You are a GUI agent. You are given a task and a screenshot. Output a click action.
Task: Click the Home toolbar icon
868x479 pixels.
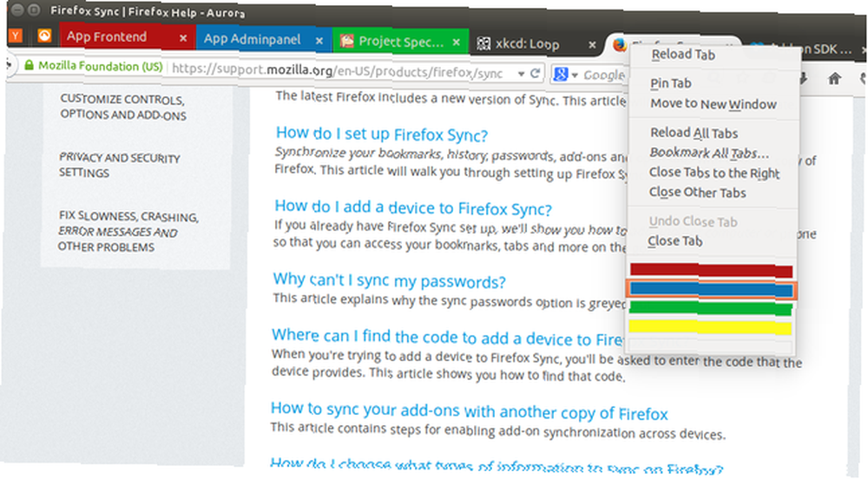coord(834,79)
